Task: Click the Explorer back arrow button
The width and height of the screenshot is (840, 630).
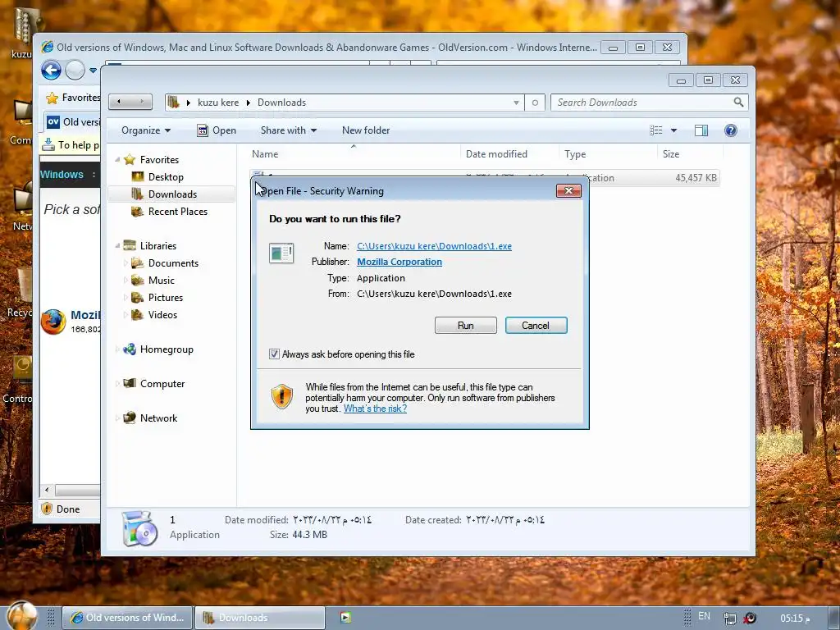Action: pos(119,102)
